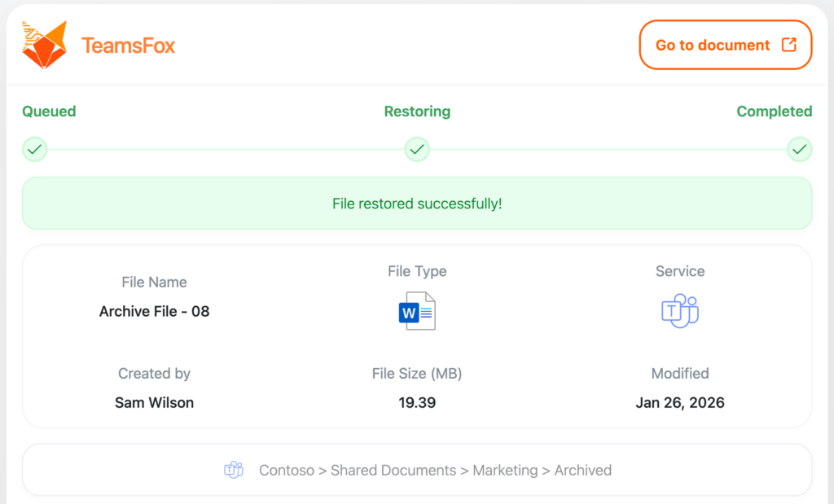Expand the Shared Documents breadcrumb entry
The image size is (834, 504).
[x=394, y=470]
